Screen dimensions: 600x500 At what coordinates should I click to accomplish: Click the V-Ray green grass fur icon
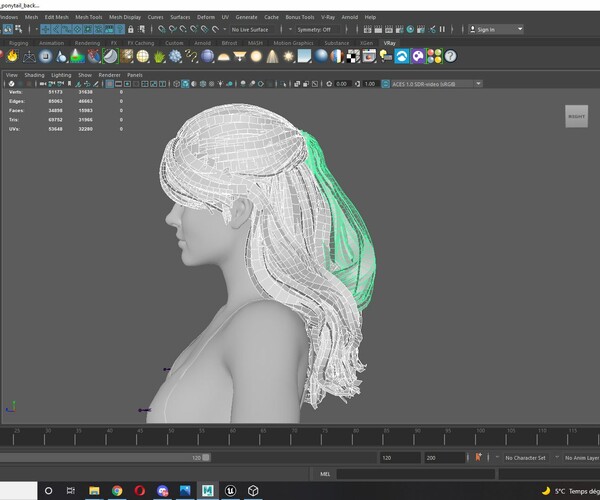159,56
